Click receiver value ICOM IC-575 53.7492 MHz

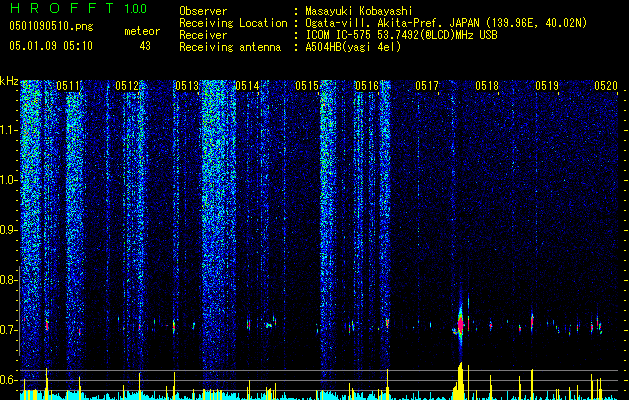[x=401, y=35]
